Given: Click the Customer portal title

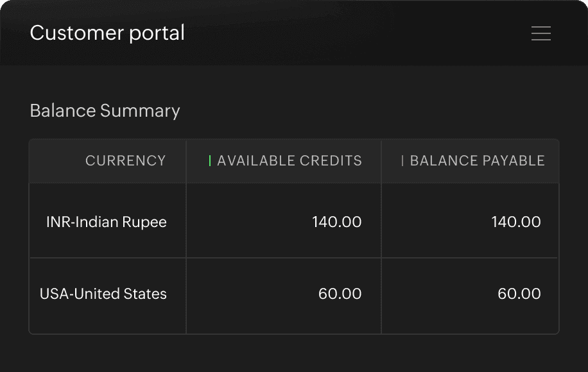Looking at the screenshot, I should click(107, 33).
